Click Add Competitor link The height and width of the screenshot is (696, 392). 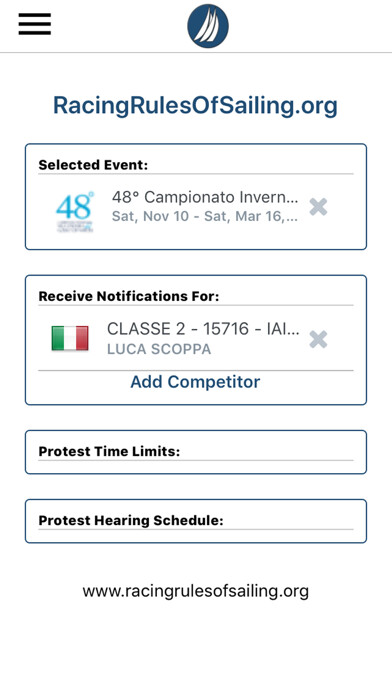(195, 382)
